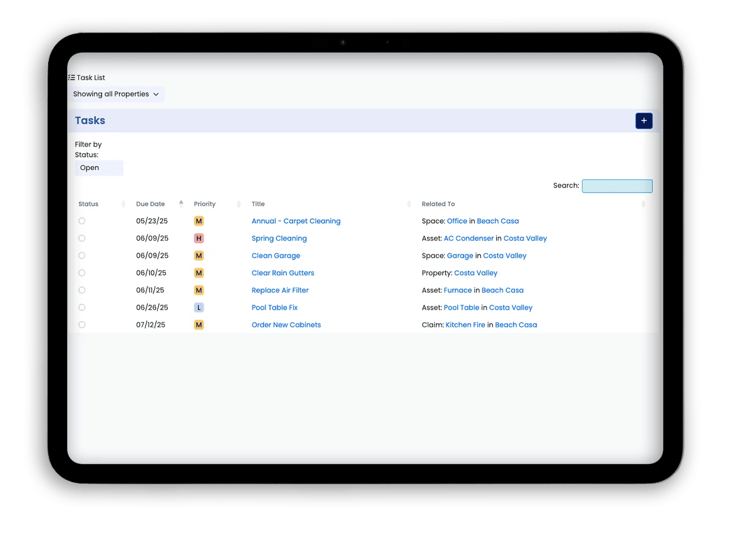This screenshot has height=536, width=756.
Task: Sort by Priority column header
Action: click(205, 204)
